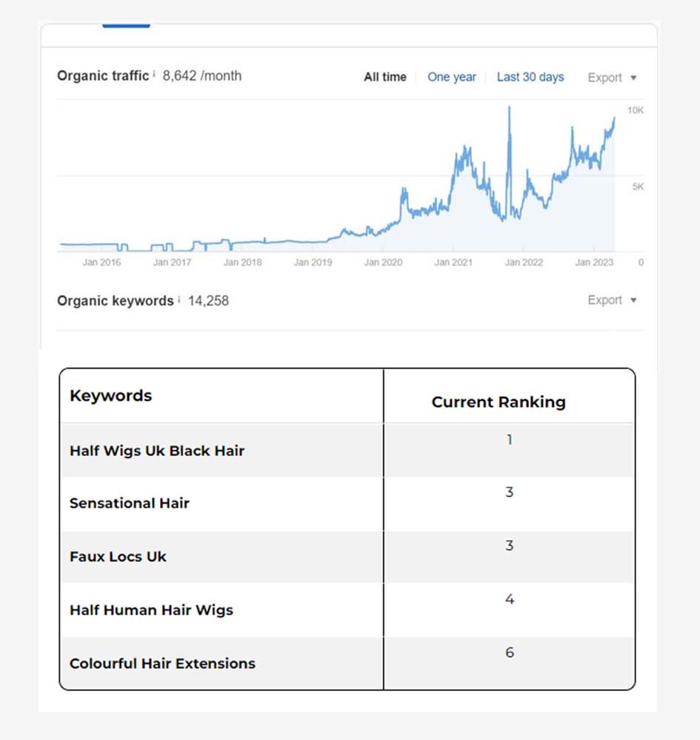The width and height of the screenshot is (700, 740).
Task: Click the ranking 6 for Colourful Hair Extensions
Action: [510, 652]
